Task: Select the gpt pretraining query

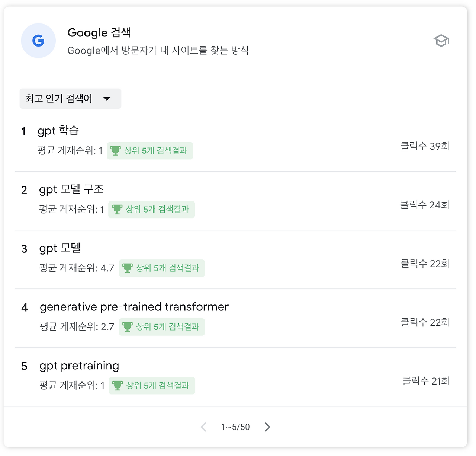Action: coord(79,366)
